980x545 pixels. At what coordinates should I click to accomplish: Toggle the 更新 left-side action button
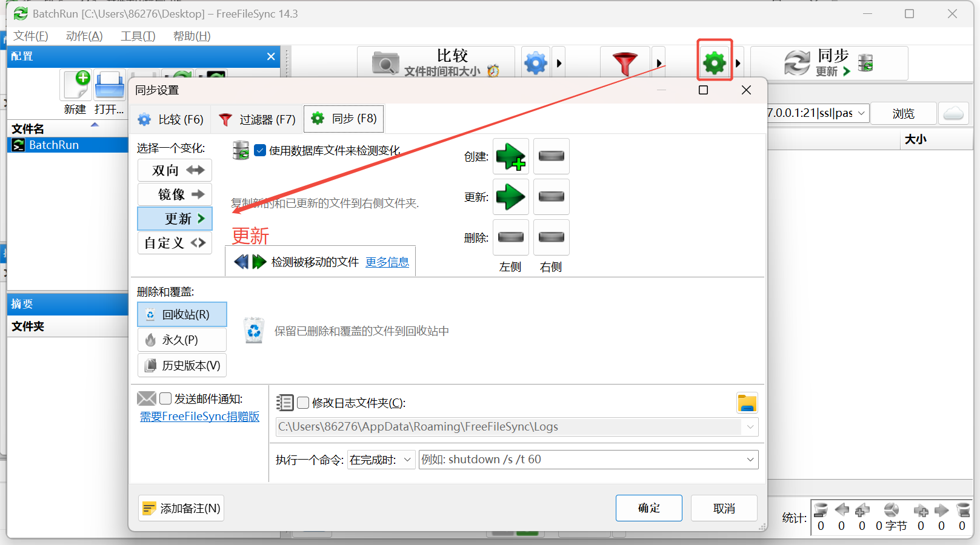coord(511,197)
